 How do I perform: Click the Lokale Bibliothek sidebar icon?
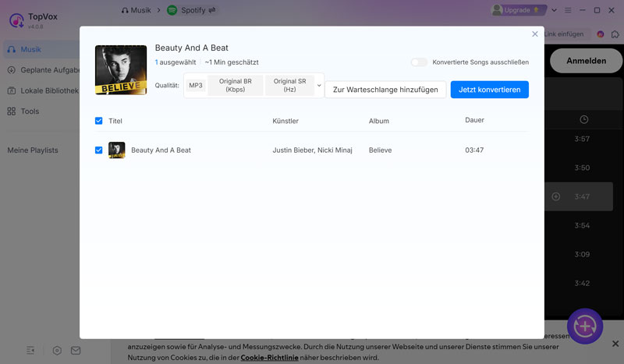click(x=12, y=90)
